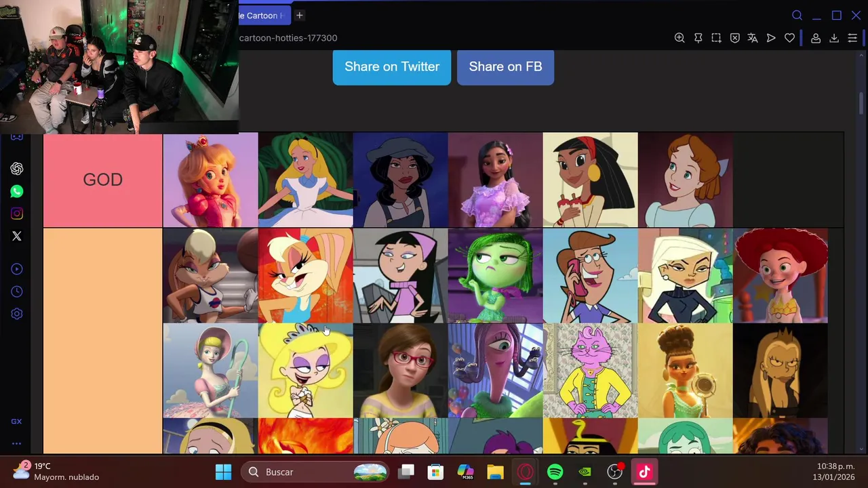Image resolution: width=868 pixels, height=488 pixels.
Task: Click the GX corner icon in sidebar
Action: [16, 422]
